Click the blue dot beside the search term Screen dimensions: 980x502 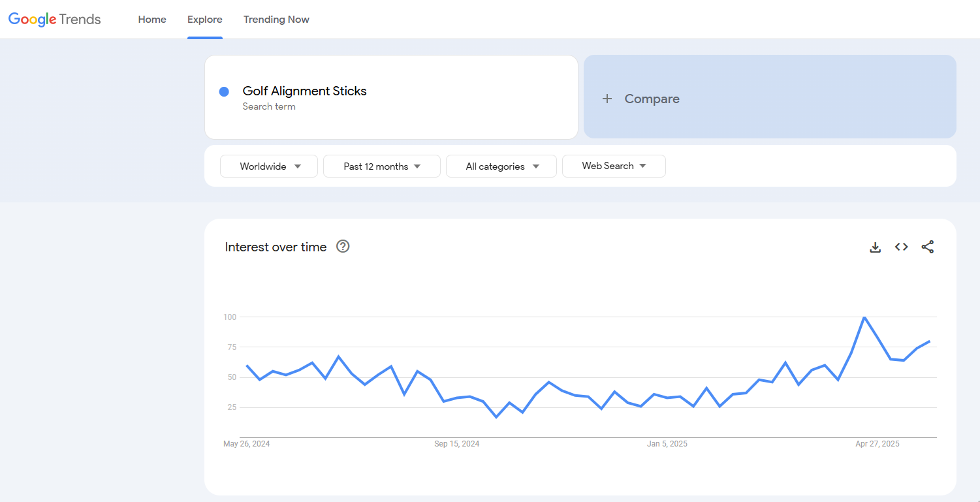[x=224, y=92]
